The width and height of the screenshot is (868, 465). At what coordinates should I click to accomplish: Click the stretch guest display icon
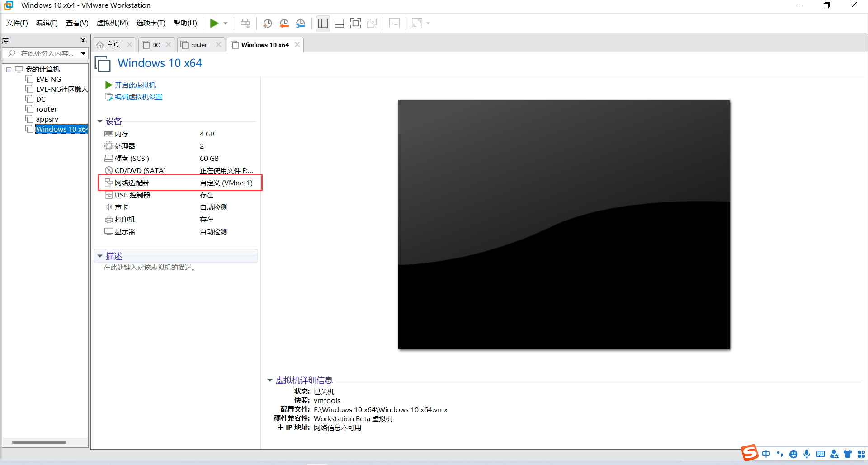coord(417,23)
